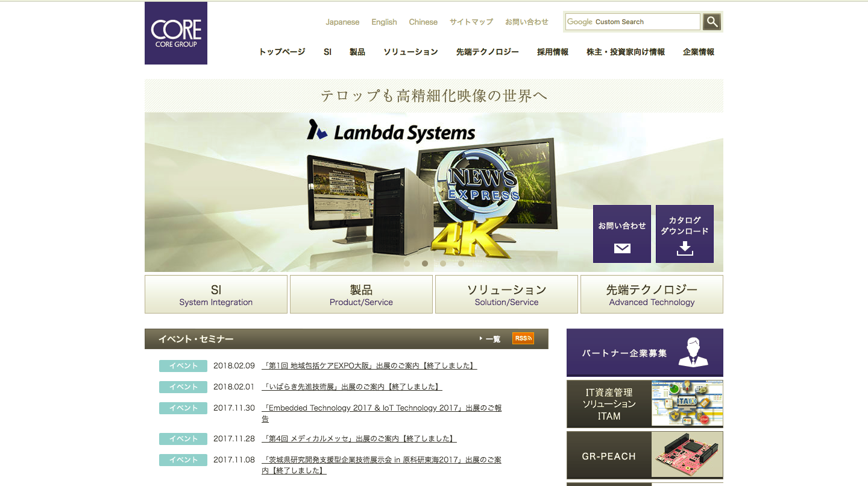Open the 地域包括ケアEXPO大阪 event link
The image size is (868, 486).
pyautogui.click(x=369, y=366)
